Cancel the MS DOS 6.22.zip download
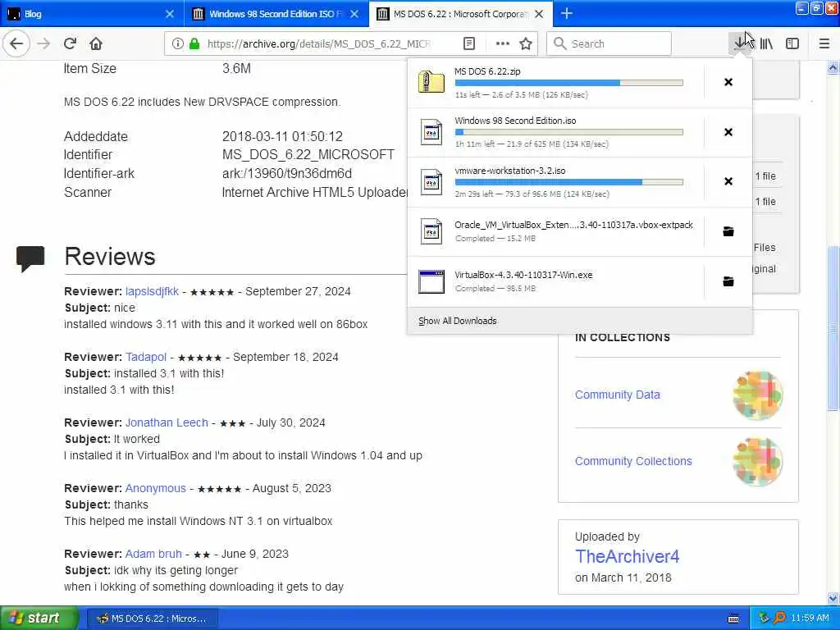This screenshot has height=630, width=840. tap(728, 82)
